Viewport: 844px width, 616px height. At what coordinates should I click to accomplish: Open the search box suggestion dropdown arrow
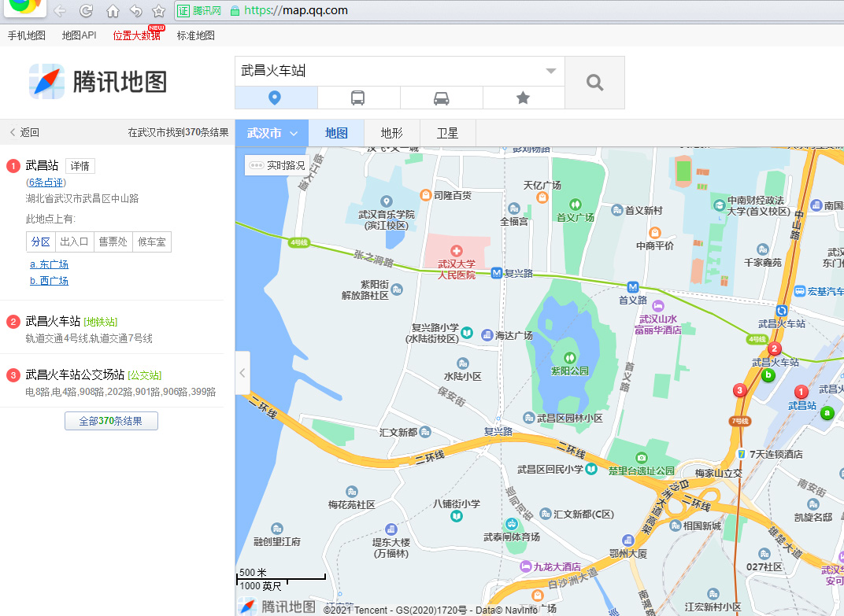coord(550,71)
